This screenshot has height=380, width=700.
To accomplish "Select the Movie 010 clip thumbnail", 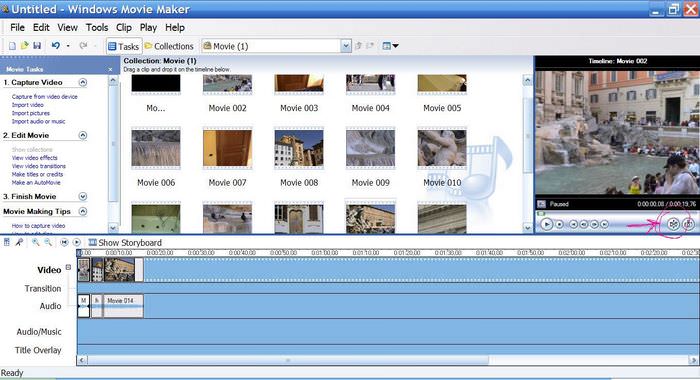I will 442,148.
